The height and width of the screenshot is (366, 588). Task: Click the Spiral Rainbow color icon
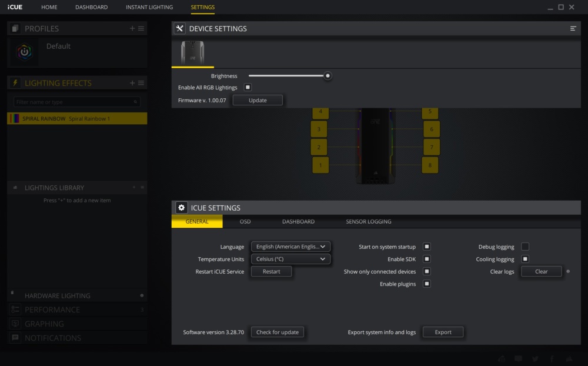[14, 119]
